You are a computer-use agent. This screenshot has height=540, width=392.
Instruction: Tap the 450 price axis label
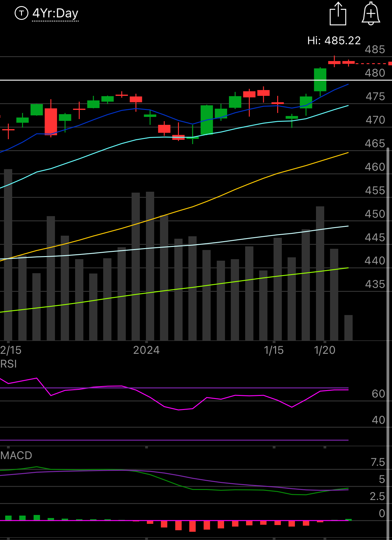tap(375, 214)
